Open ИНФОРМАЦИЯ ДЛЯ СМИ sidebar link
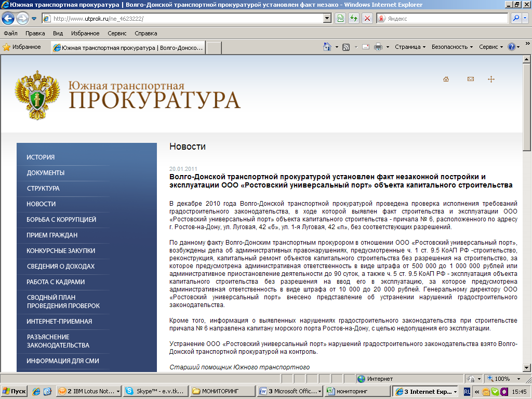The width and height of the screenshot is (532, 399). [x=63, y=361]
